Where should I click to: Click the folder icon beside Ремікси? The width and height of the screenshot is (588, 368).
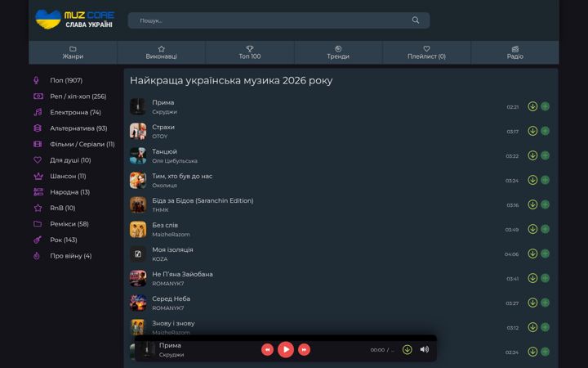point(38,224)
